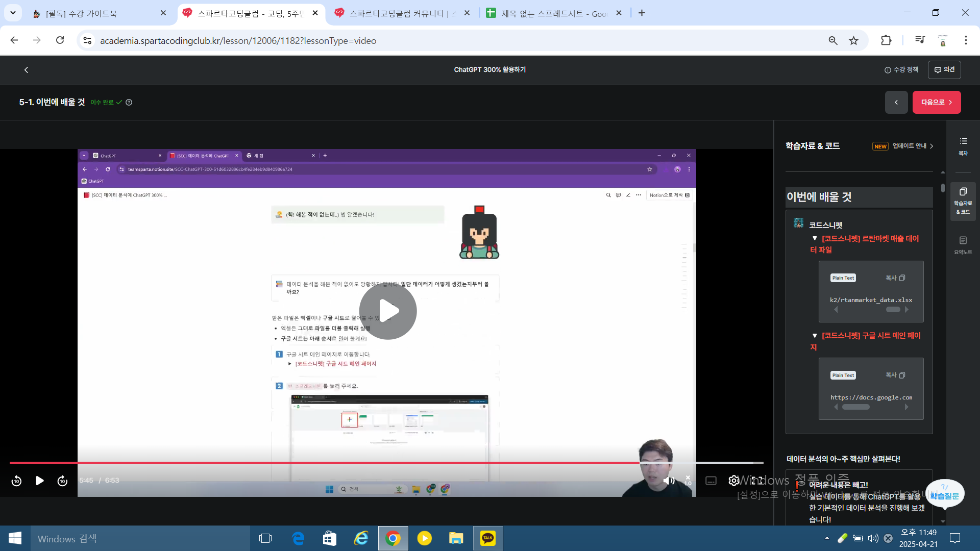Screen dimensions: 980x551
Task: View site information icon in address bar
Action: [x=87, y=40]
